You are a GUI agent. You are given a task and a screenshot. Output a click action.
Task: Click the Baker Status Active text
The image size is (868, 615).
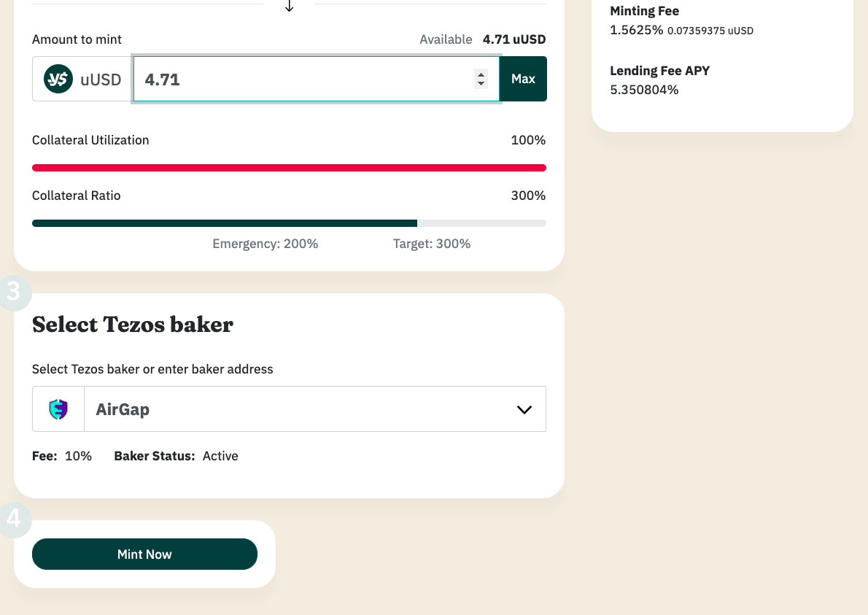(220, 455)
